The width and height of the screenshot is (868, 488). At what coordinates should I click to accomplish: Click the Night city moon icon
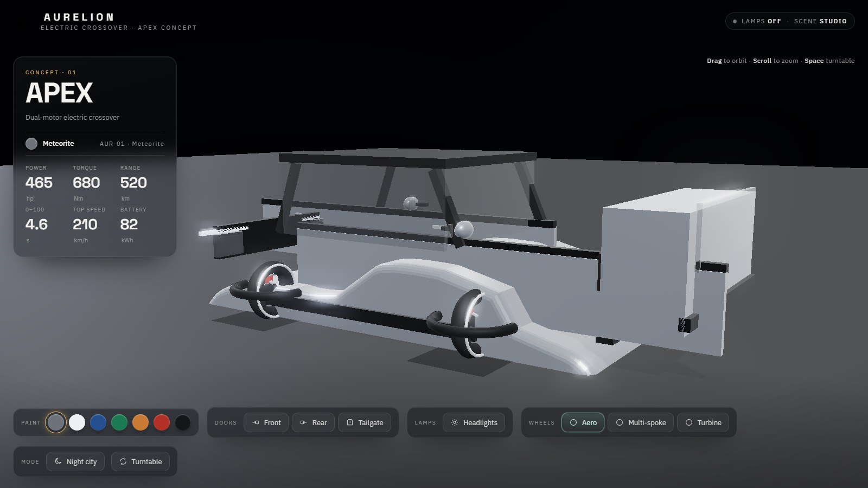click(x=58, y=461)
